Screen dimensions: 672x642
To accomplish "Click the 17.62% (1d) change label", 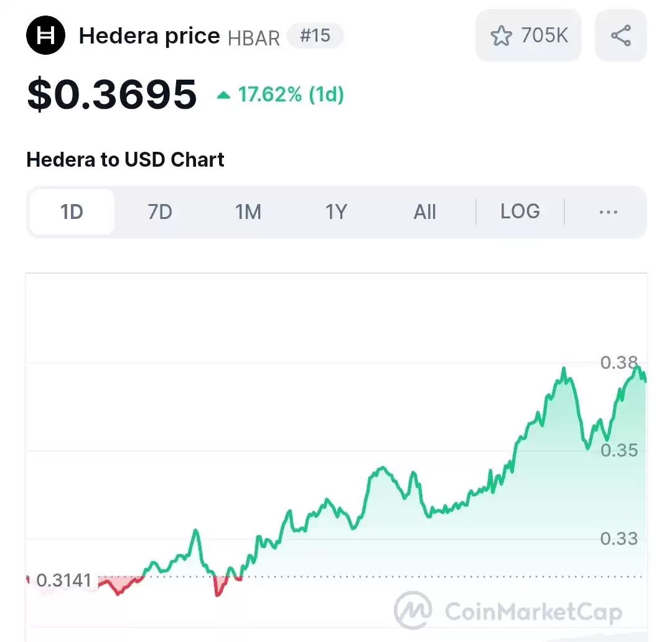I will click(x=291, y=95).
